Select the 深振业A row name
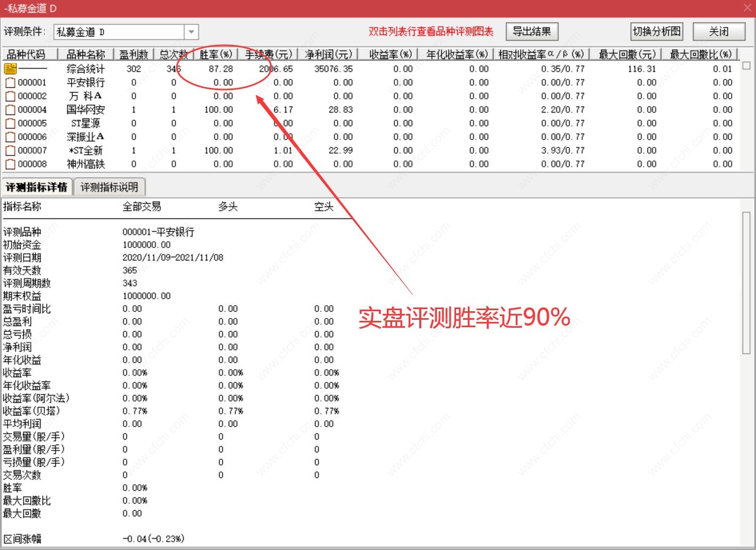 (x=85, y=137)
